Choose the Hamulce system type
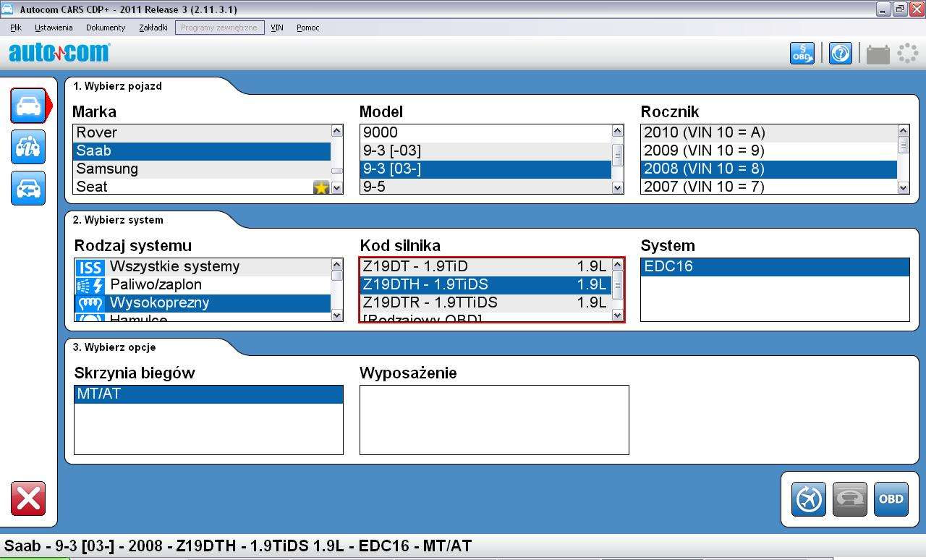The width and height of the screenshot is (926, 560). pyautogui.click(x=203, y=317)
